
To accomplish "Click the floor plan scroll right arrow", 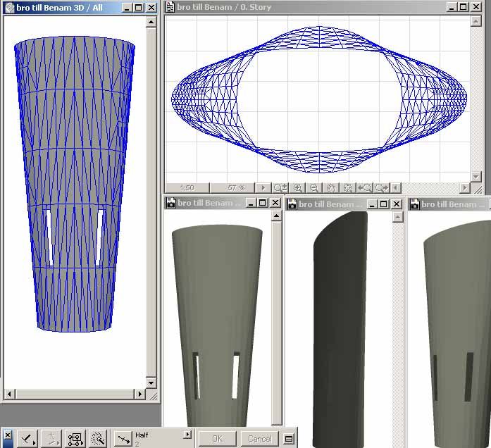I will 465,188.
